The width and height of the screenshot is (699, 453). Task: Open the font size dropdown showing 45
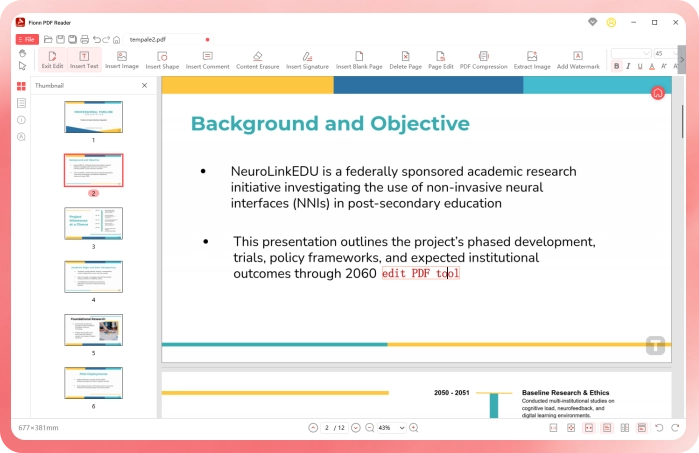coord(666,53)
